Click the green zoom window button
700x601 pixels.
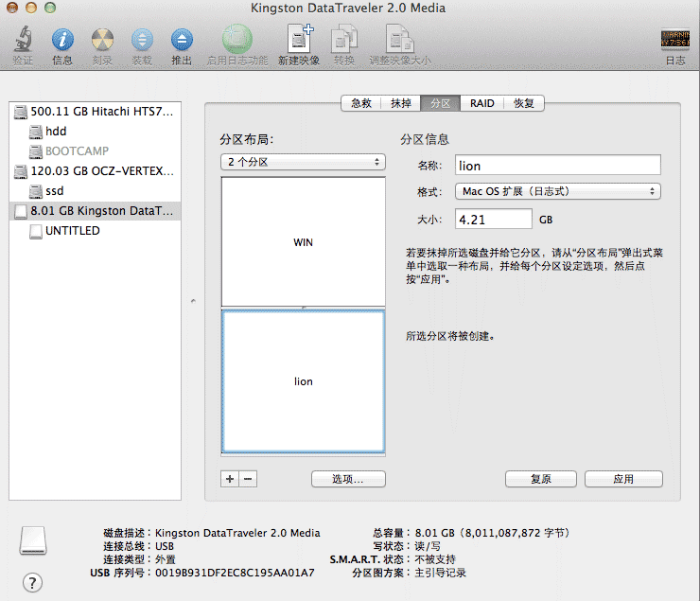coord(50,8)
